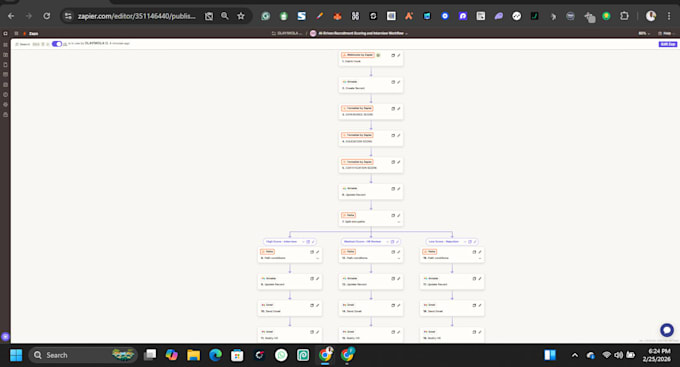Click pencil icon on step 5 Formatter card
680x367 pixels.
point(399,162)
